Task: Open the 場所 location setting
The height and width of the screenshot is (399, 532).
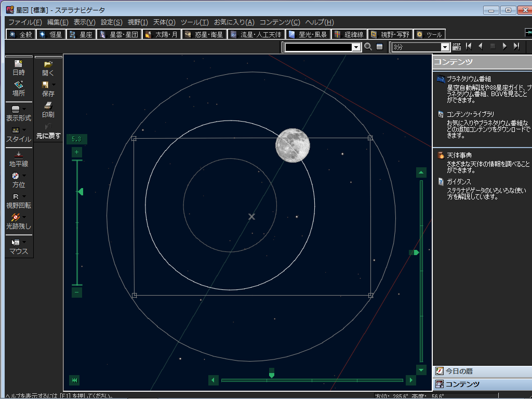Action: point(19,88)
